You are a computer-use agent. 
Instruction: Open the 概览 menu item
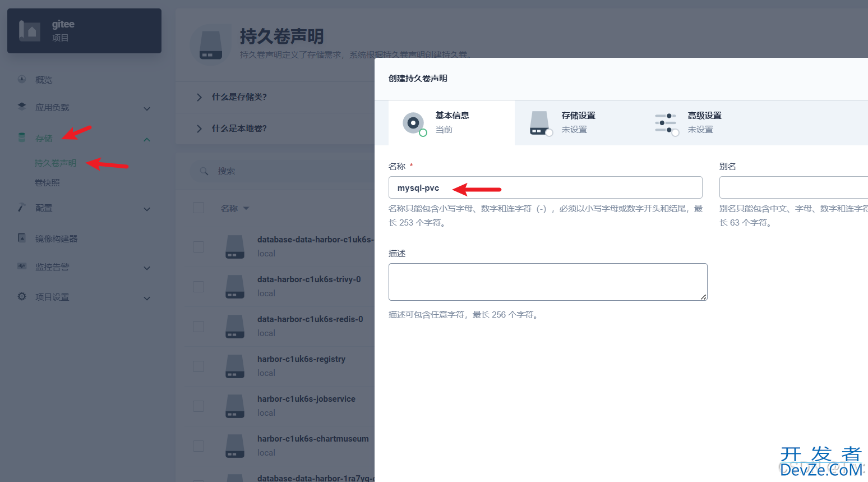44,80
